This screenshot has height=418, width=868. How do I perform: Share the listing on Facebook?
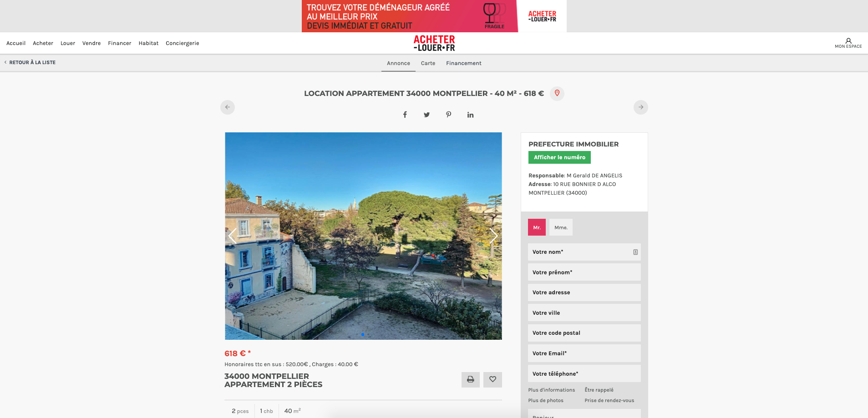[405, 115]
